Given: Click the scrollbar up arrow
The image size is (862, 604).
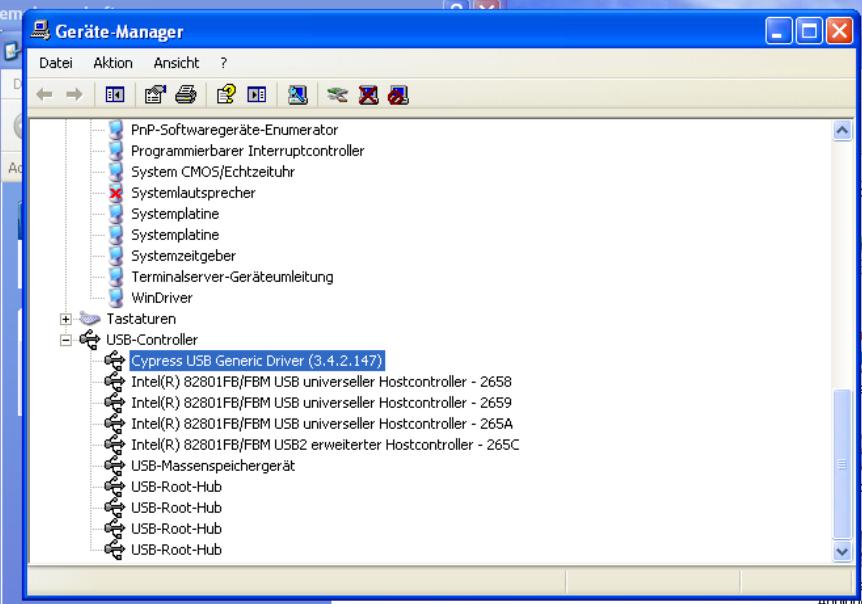Looking at the screenshot, I should click(x=842, y=130).
